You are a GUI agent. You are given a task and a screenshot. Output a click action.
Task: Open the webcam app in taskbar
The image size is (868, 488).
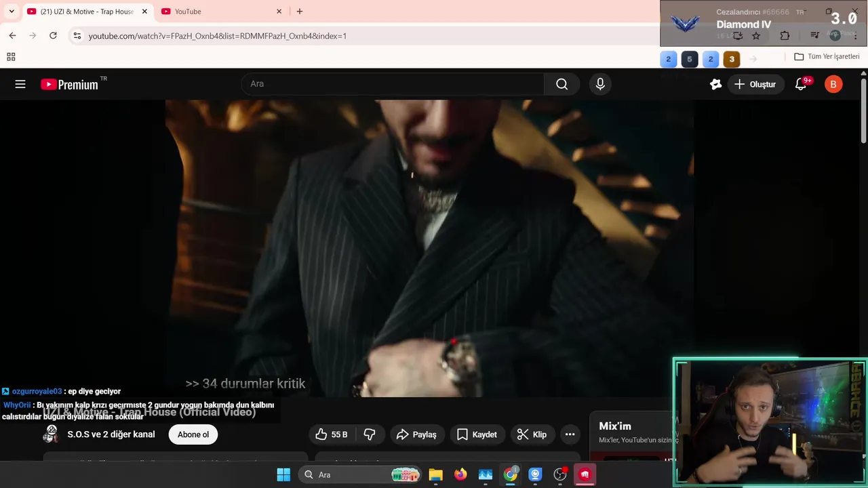tap(535, 474)
